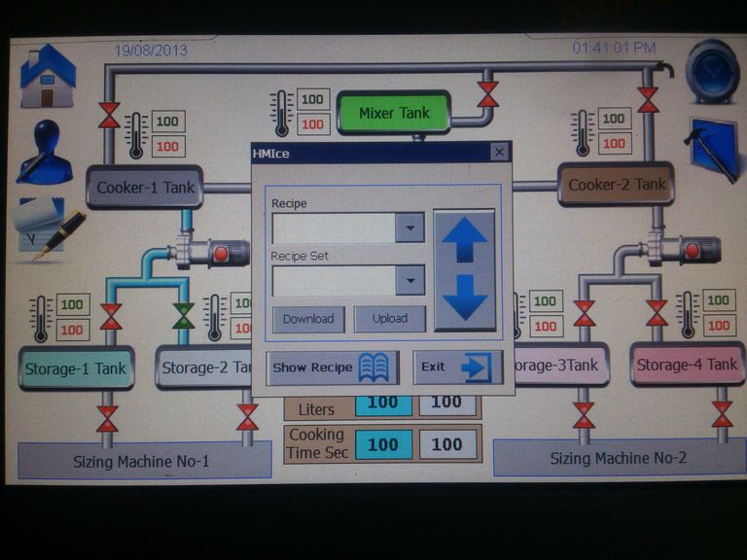Click the blue round clock icon
This screenshot has height=560, width=747.
click(712, 72)
